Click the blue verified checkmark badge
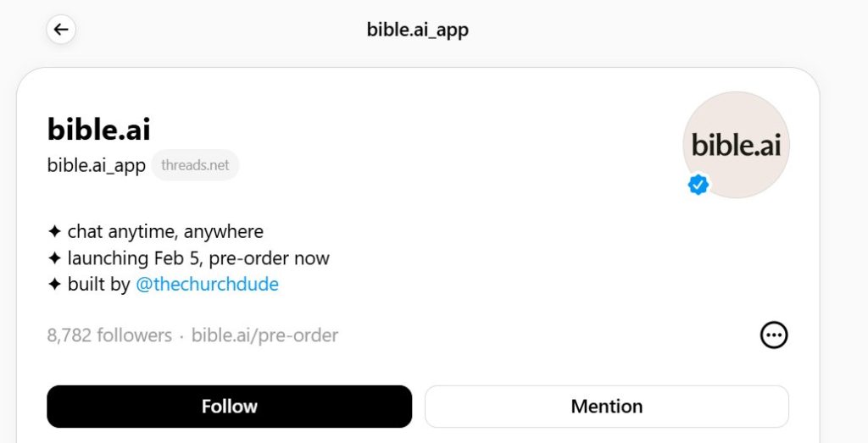The width and height of the screenshot is (868, 443). 698,185
